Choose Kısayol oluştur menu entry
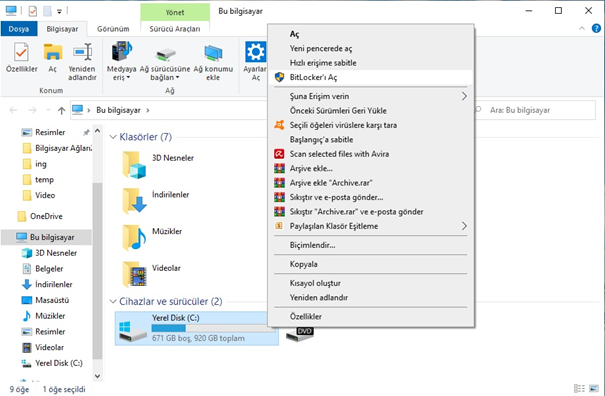This screenshot has height=396, width=605. click(x=371, y=283)
